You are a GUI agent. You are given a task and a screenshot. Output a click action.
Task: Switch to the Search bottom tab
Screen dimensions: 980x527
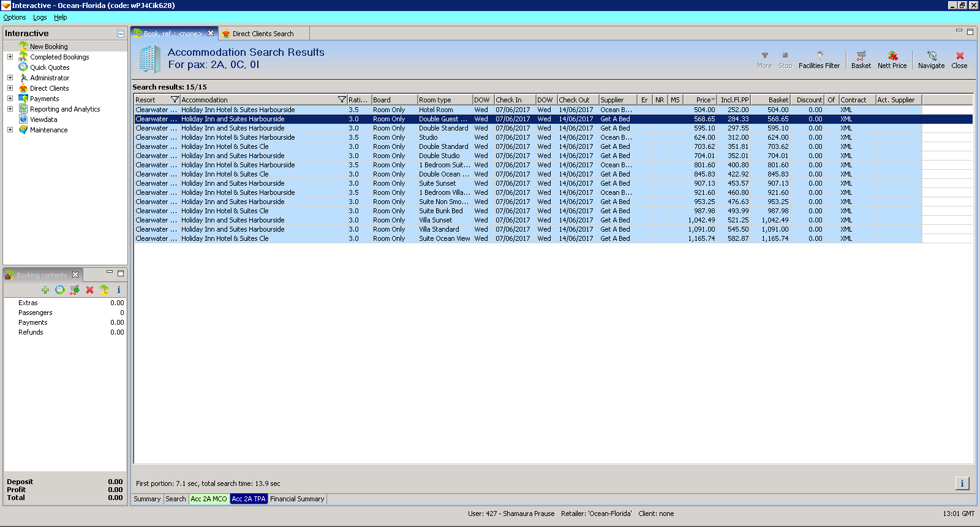(x=176, y=499)
